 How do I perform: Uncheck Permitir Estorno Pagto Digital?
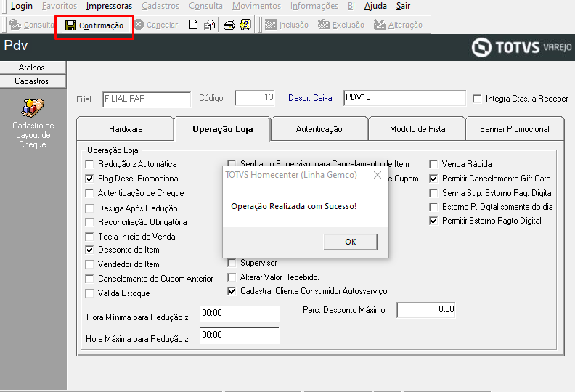pos(433,221)
